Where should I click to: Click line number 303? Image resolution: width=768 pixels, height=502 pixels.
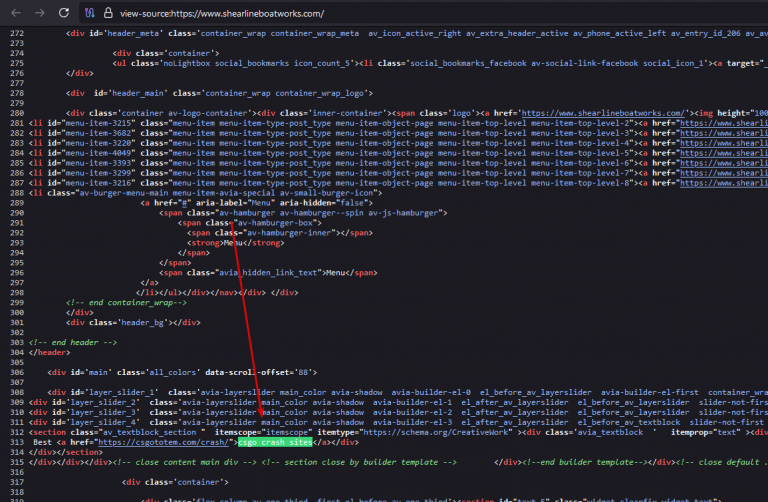tap(17, 342)
